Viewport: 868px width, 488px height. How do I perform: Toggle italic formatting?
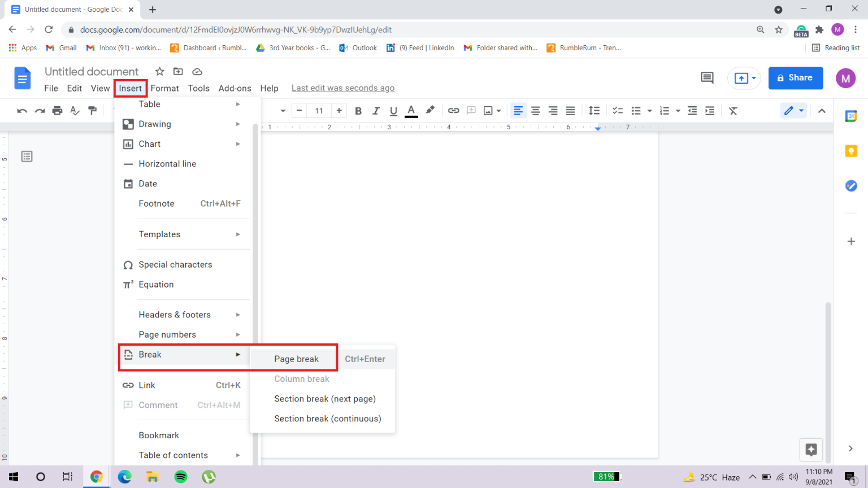[376, 111]
